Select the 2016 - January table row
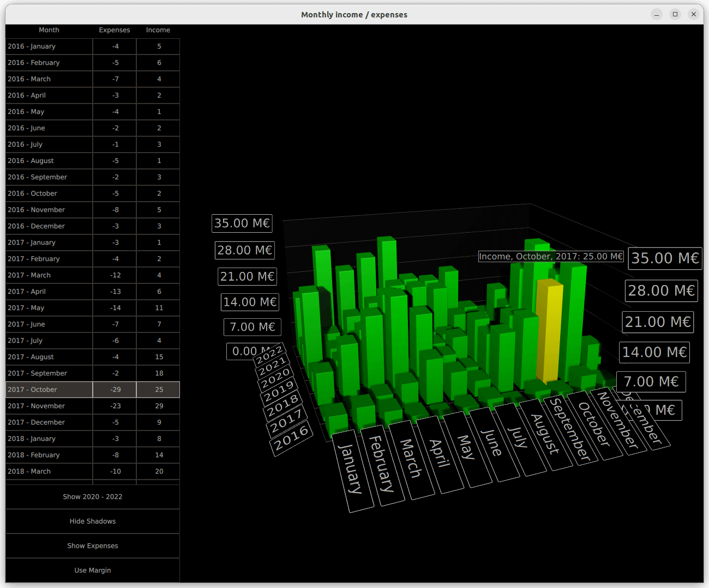The image size is (709, 588). [49, 46]
